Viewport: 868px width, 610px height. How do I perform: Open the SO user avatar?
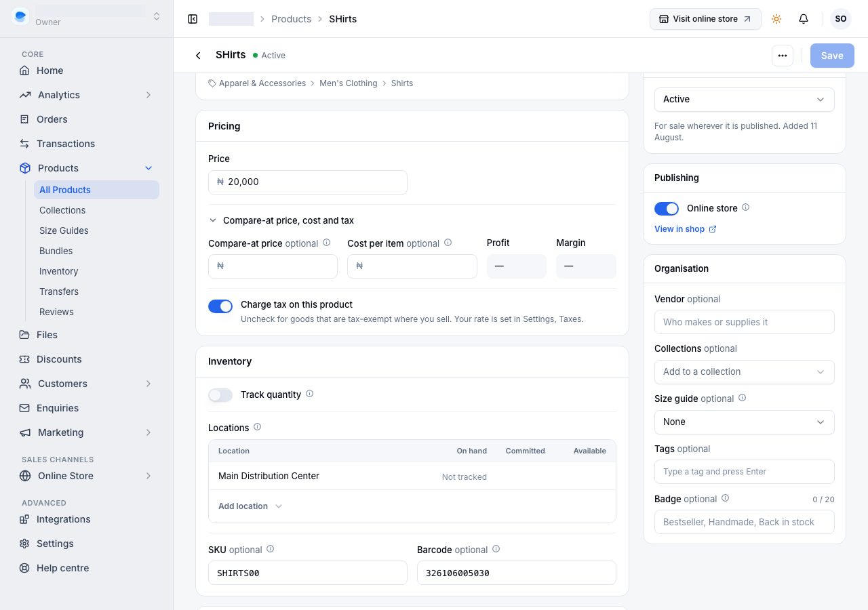pos(841,19)
